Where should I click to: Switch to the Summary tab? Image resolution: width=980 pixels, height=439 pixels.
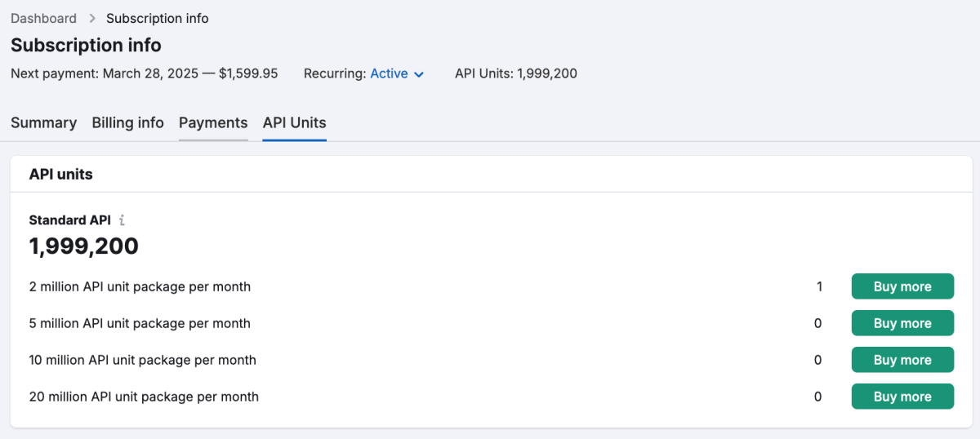(43, 122)
